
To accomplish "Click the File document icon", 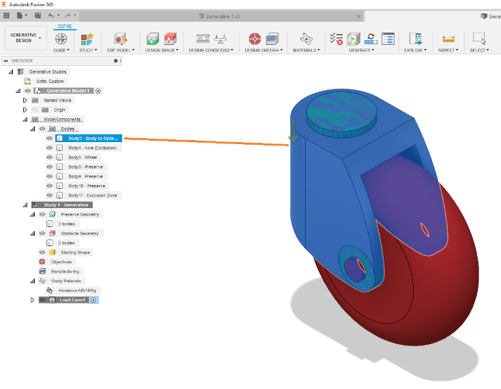I will pyautogui.click(x=20, y=15).
